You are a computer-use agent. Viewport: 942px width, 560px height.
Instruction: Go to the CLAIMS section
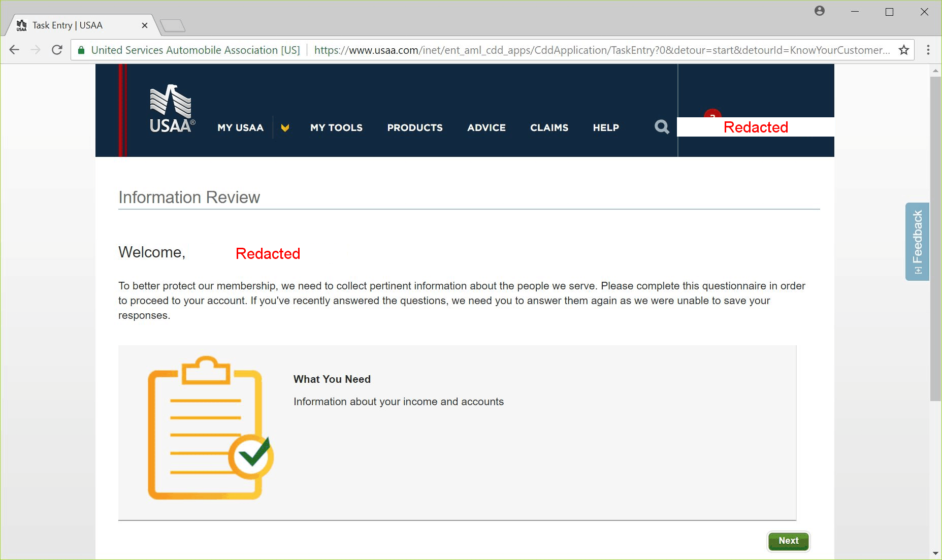point(549,128)
